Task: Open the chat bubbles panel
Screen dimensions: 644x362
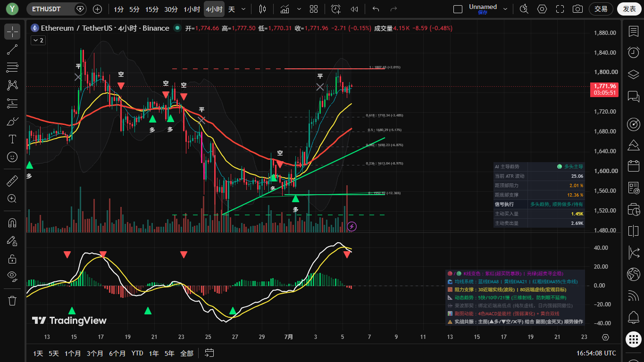Action: pyautogui.click(x=633, y=97)
